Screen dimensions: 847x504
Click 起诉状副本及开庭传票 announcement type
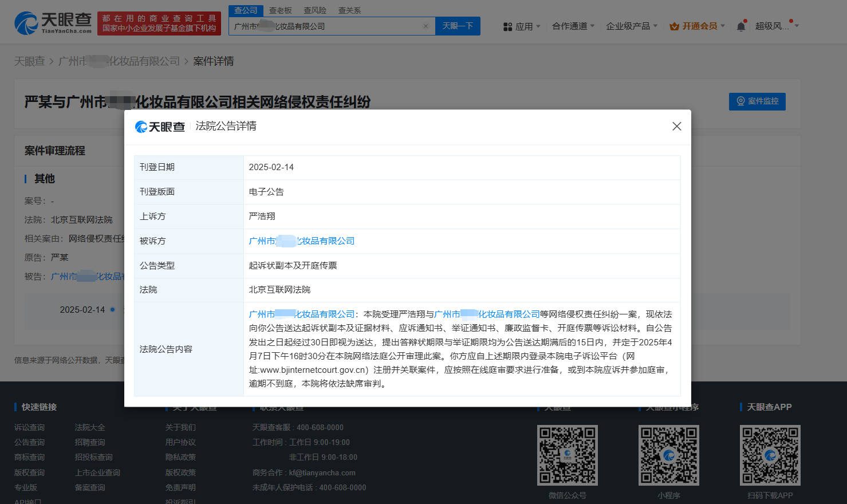(293, 266)
